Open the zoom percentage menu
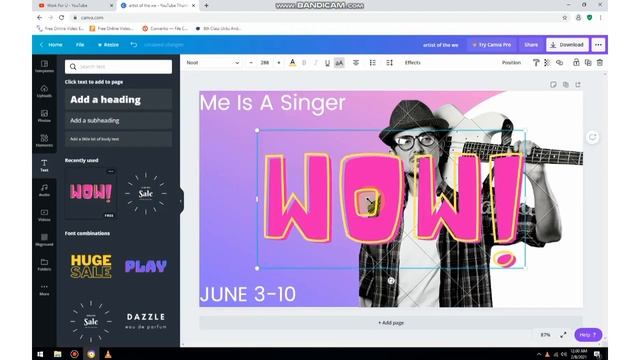Screen dimensions: 640x360 pos(545,335)
